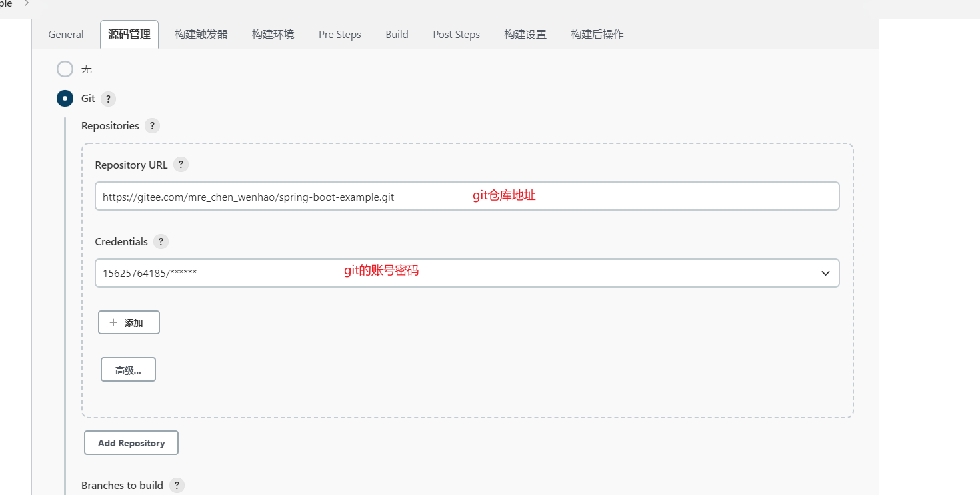980x495 pixels.
Task: Switch to the General tab
Action: click(x=65, y=34)
